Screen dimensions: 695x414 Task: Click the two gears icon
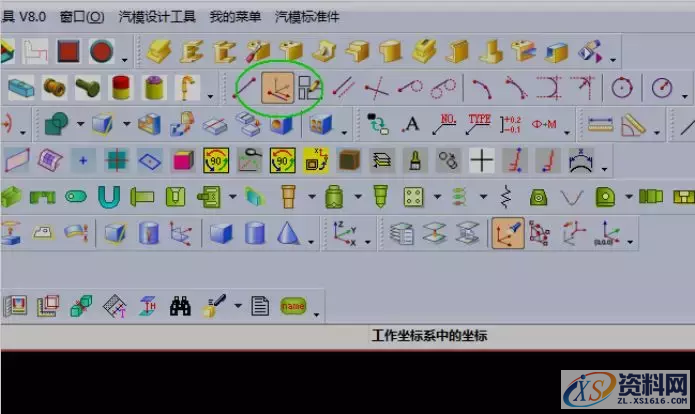point(448,160)
